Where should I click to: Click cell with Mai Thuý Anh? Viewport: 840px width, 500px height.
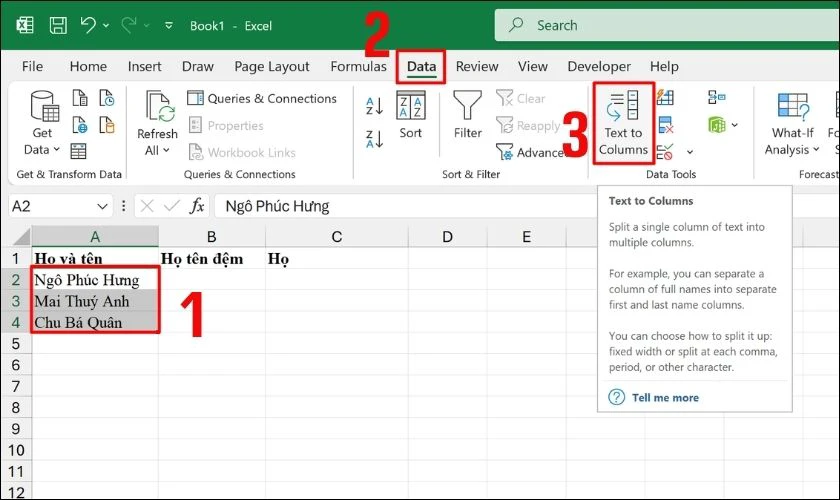point(95,301)
